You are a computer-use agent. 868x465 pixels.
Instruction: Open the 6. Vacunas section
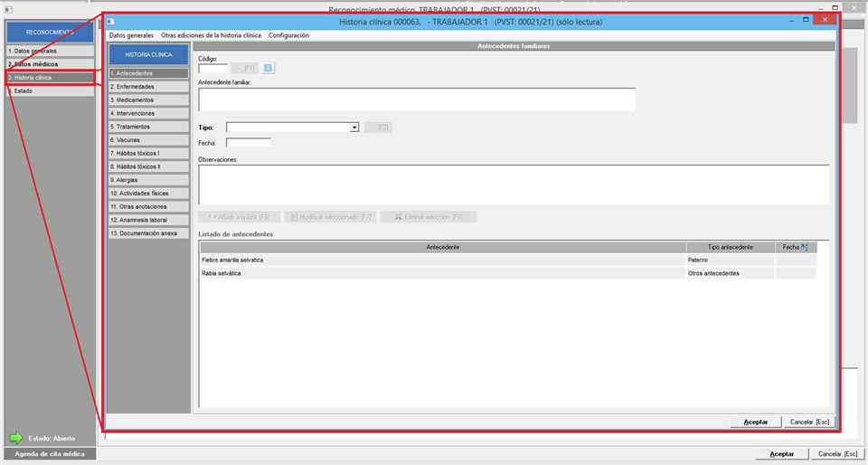pyautogui.click(x=148, y=139)
